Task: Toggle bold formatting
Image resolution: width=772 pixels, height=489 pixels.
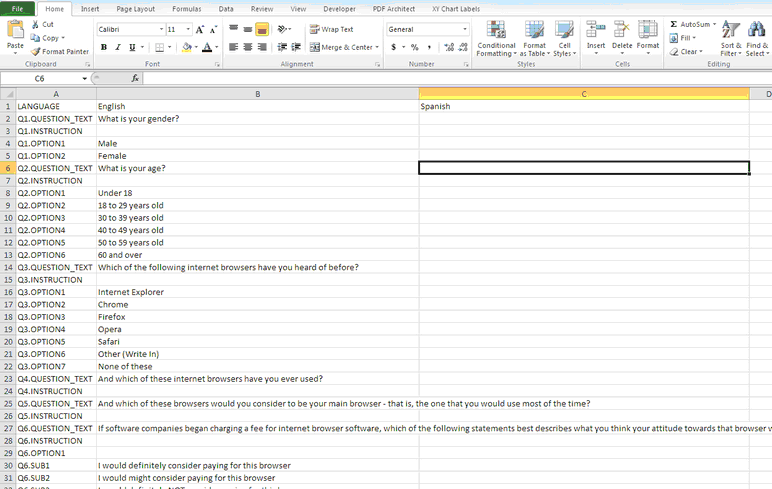Action: tap(103, 47)
